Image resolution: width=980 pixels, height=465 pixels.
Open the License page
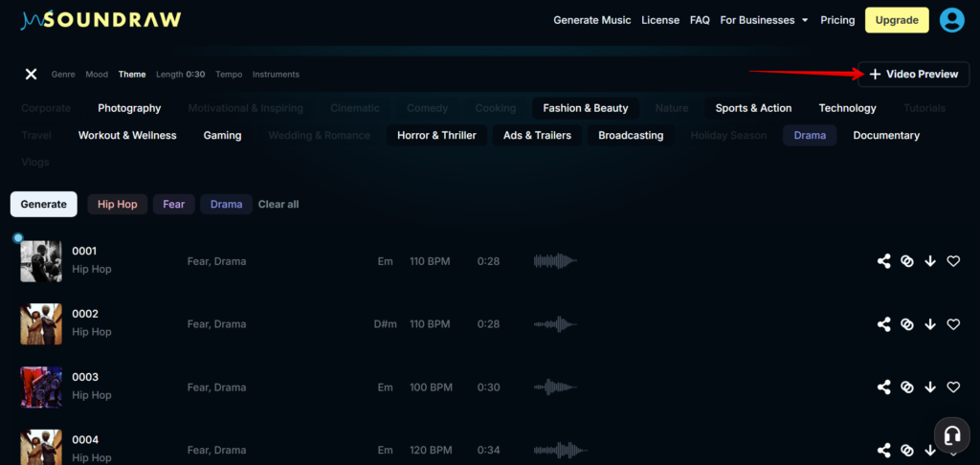click(x=660, y=20)
